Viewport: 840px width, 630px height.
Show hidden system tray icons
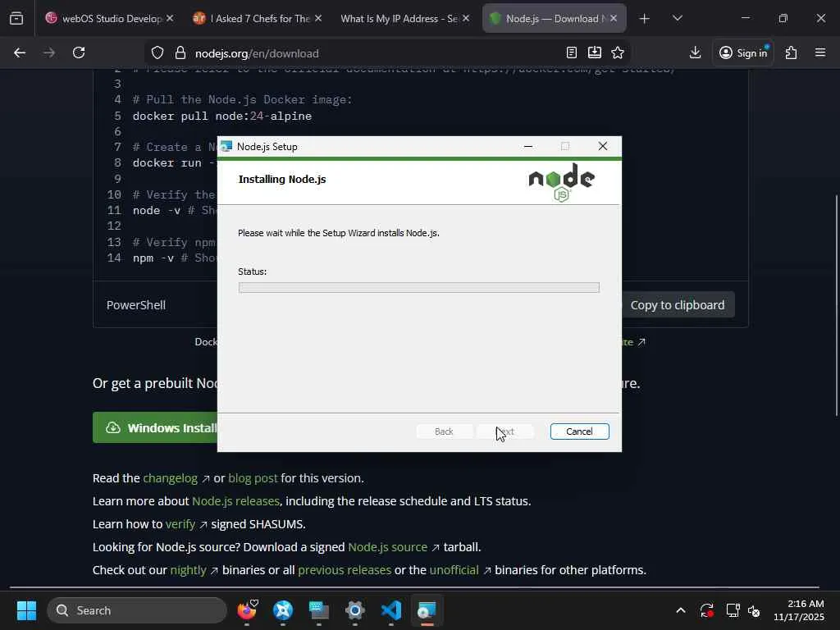coord(680,610)
